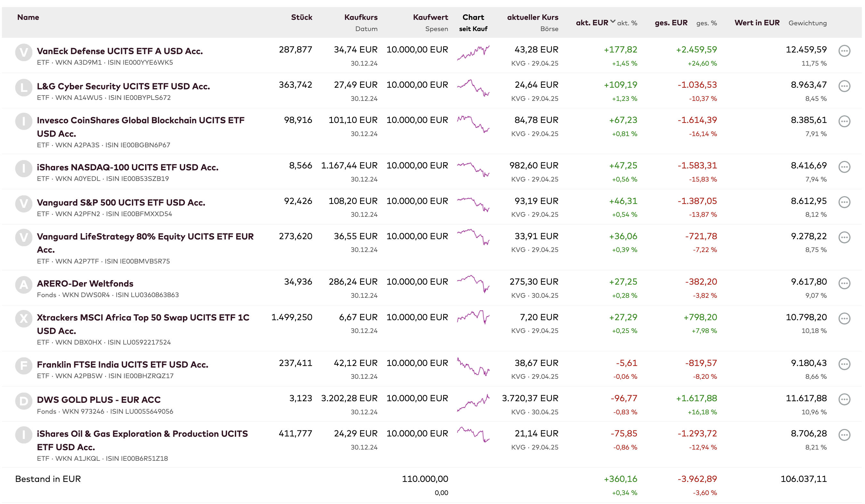The image size is (865, 504).
Task: Click more options for iShares NASDAQ-100 row
Action: point(844,167)
